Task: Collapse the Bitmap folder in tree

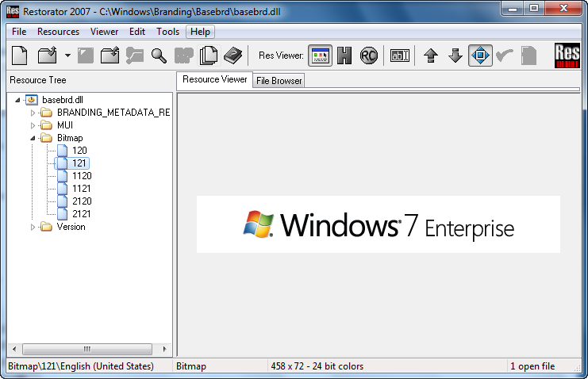Action: click(x=33, y=138)
